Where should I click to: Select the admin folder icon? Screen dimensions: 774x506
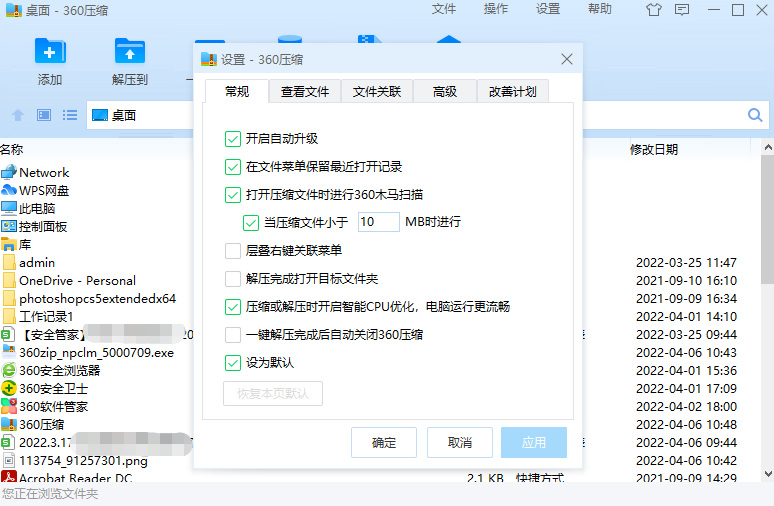point(9,263)
